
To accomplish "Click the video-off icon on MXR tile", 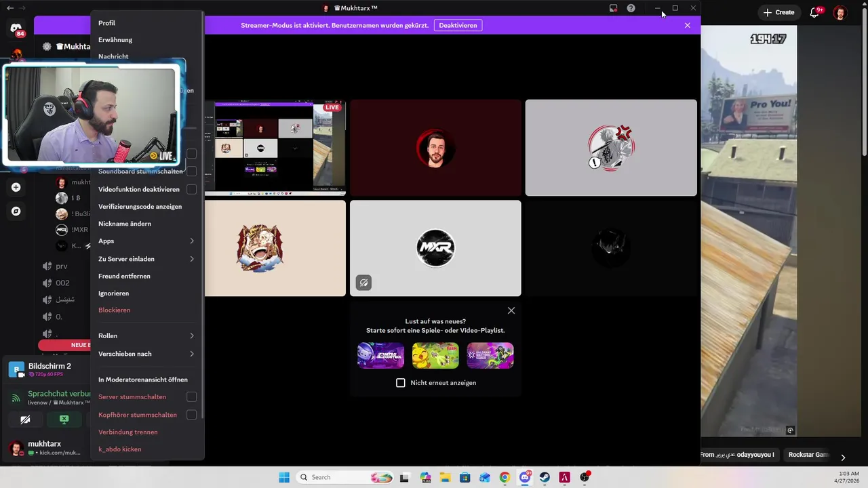I will click(x=363, y=283).
